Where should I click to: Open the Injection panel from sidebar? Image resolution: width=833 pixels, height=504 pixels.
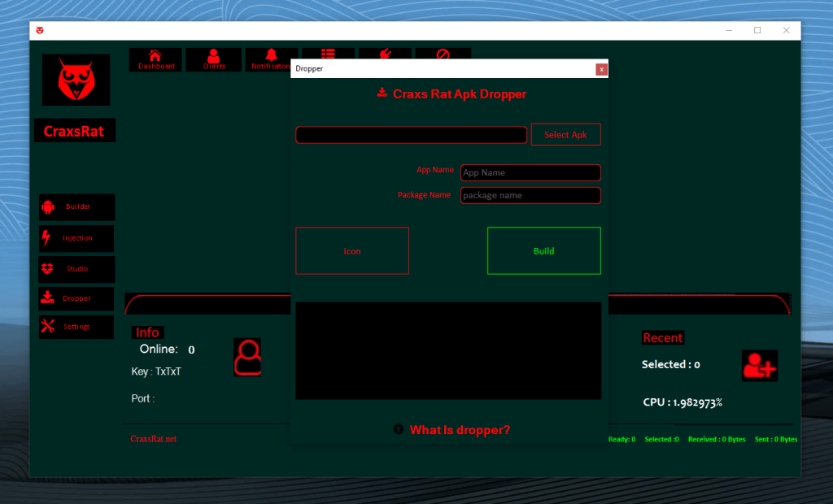pos(76,238)
